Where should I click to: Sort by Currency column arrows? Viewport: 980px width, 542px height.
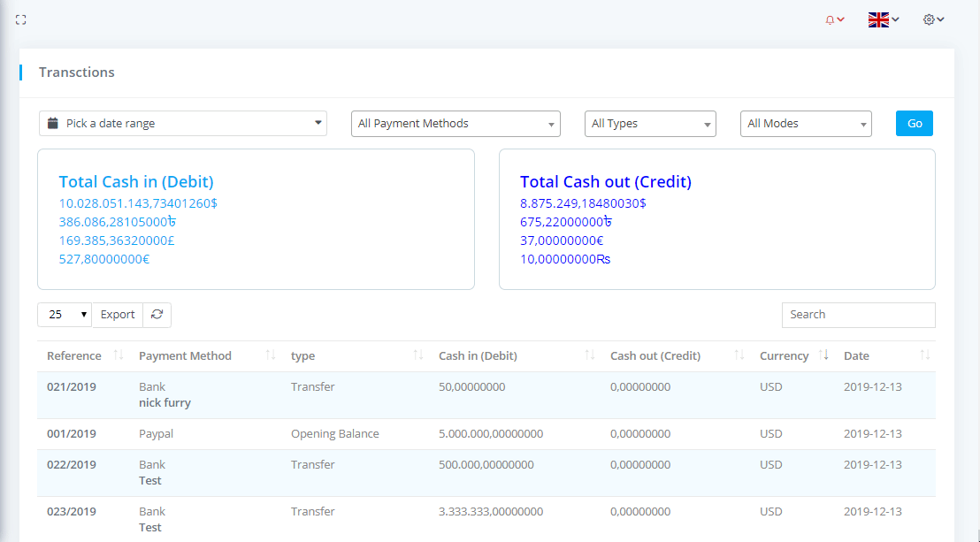(x=824, y=355)
